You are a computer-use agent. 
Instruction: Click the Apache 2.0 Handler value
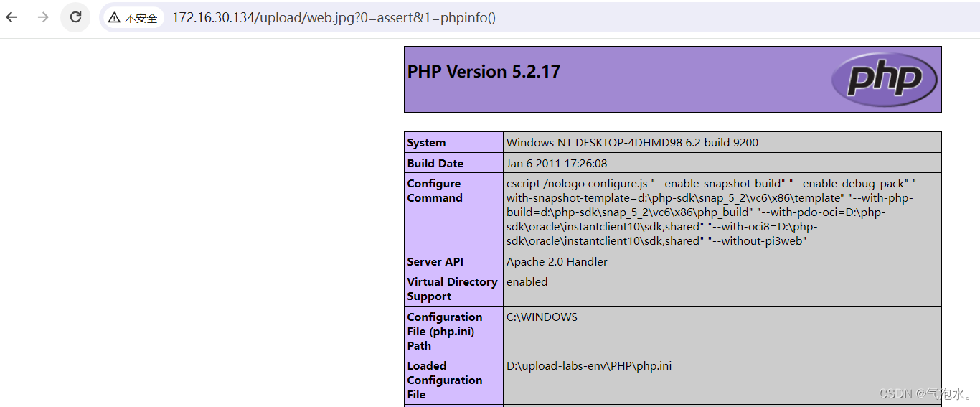pos(557,261)
